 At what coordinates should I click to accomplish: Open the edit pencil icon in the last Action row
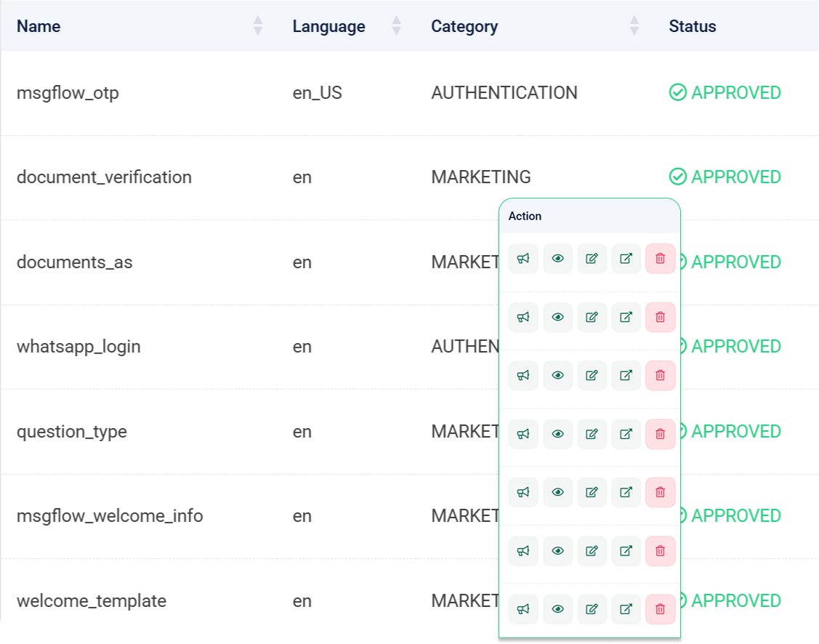[592, 609]
